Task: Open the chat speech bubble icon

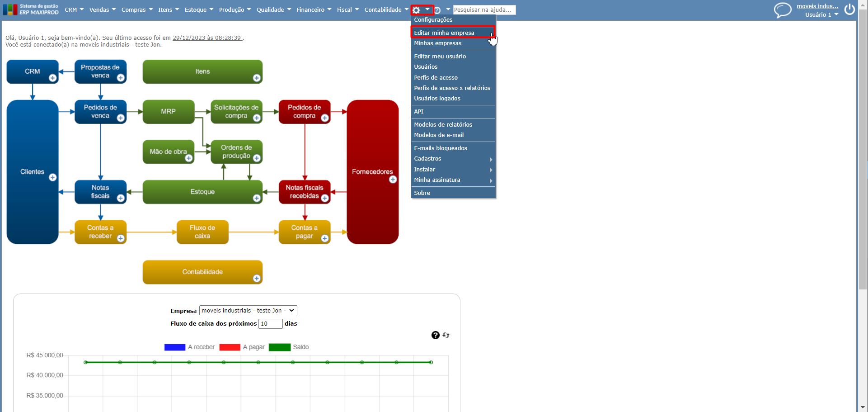Action: [x=783, y=10]
